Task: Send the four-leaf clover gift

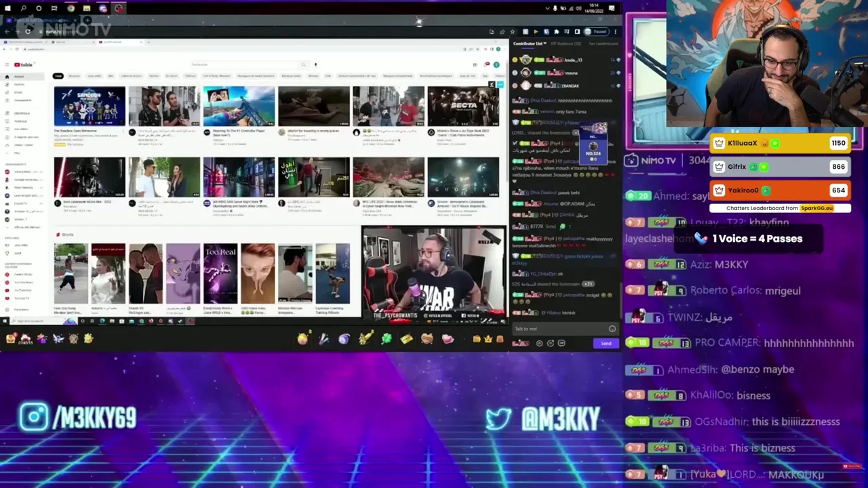Action: click(386, 339)
